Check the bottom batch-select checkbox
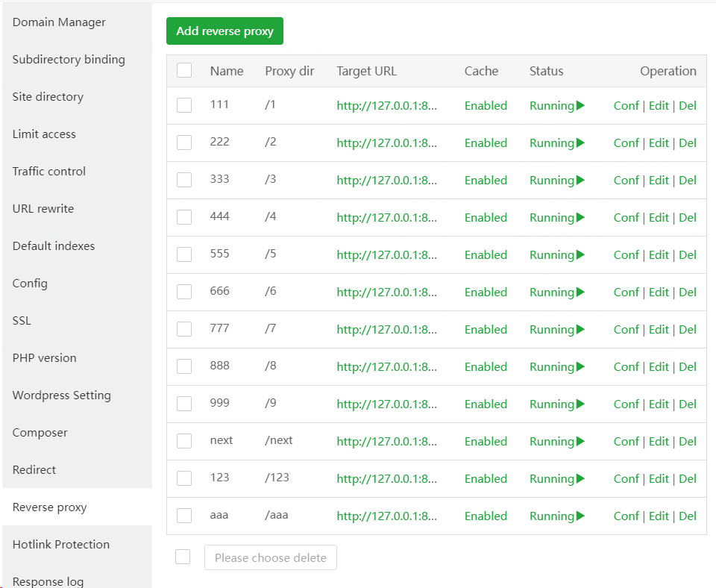This screenshot has width=716, height=588. 183,557
